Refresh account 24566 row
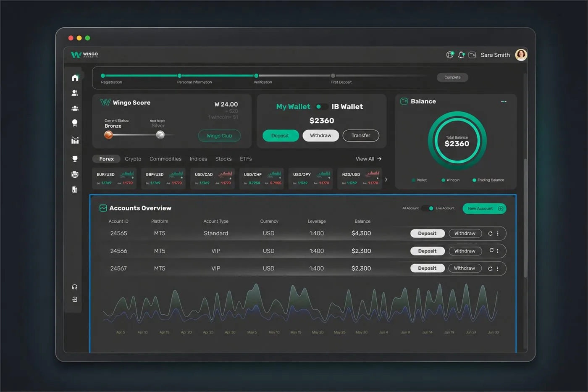 (x=491, y=250)
